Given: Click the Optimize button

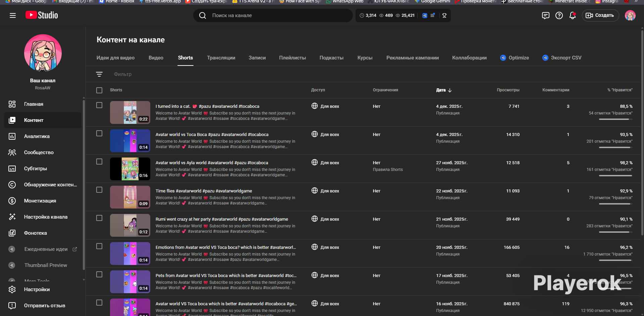Looking at the screenshot, I should [x=515, y=58].
